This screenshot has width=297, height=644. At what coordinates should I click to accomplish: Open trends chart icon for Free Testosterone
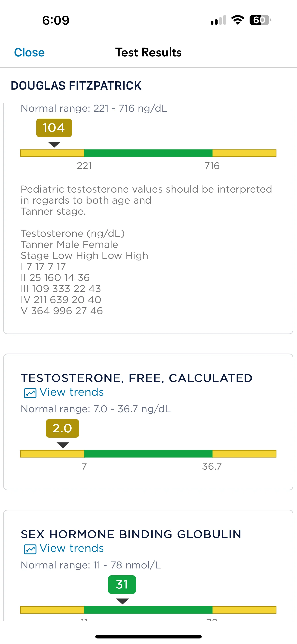30,393
